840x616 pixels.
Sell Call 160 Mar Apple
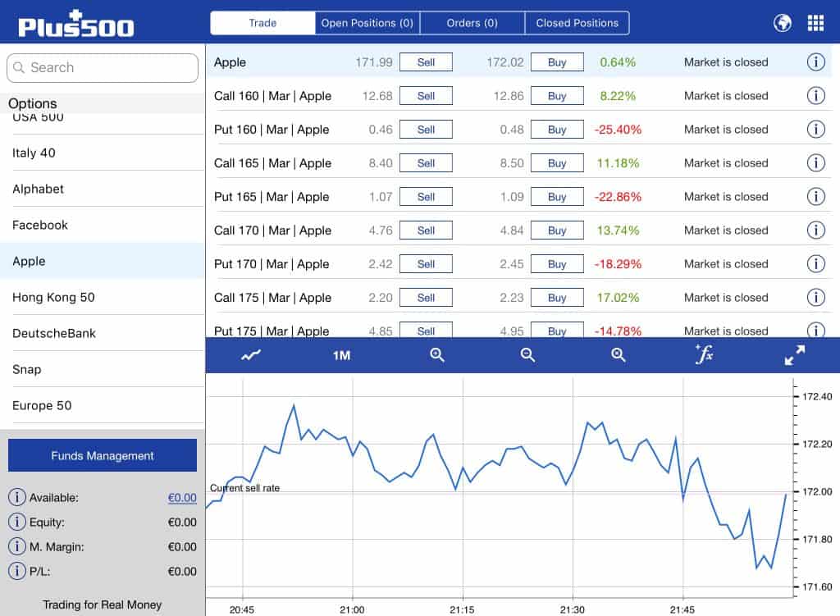coord(426,96)
